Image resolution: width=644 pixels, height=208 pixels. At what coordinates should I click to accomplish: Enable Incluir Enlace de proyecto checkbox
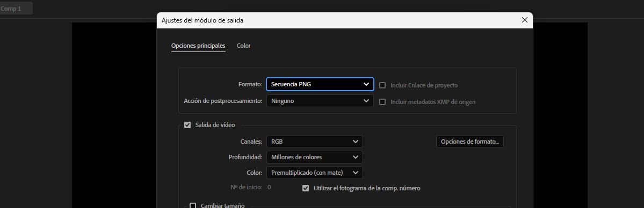coord(382,85)
